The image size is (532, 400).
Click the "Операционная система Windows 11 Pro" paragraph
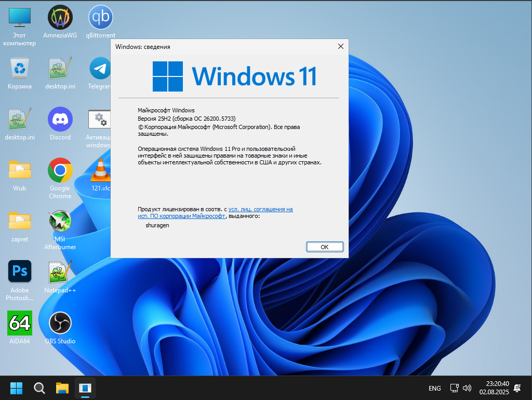pos(230,156)
